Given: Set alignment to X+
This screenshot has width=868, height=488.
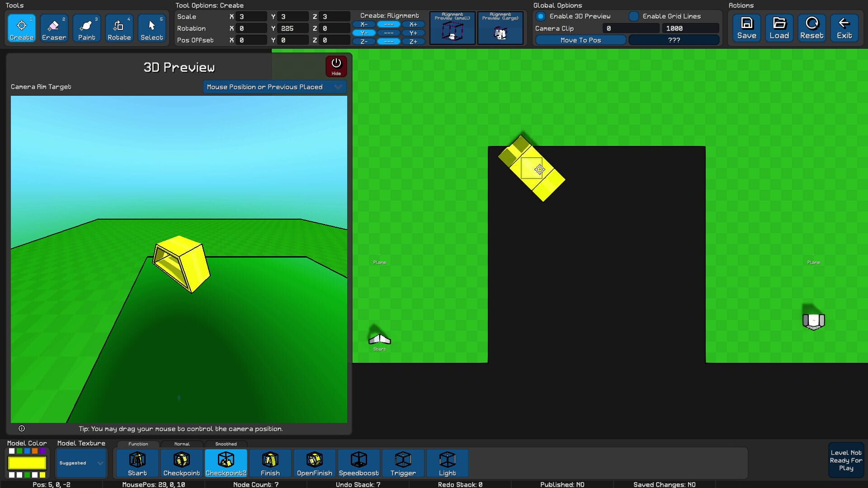Looking at the screenshot, I should pos(413,24).
